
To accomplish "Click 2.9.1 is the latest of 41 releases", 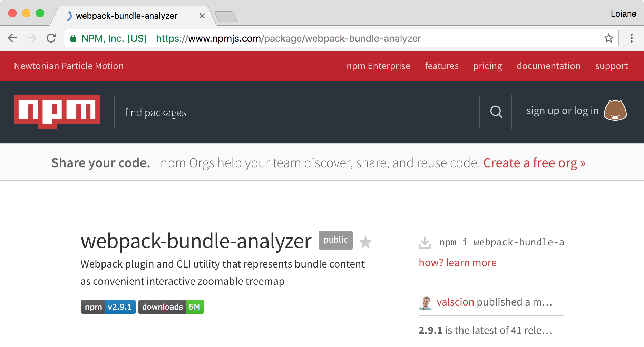I will coord(485,330).
